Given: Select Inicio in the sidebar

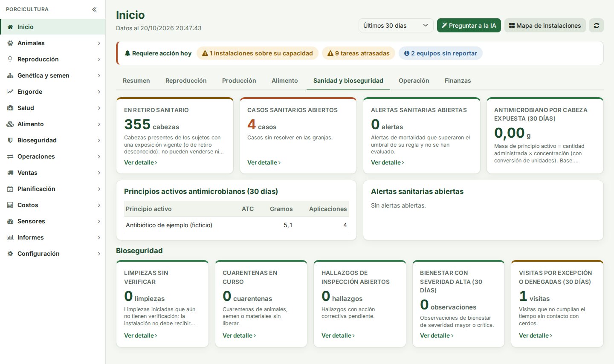Looking at the screenshot, I should click(53, 27).
